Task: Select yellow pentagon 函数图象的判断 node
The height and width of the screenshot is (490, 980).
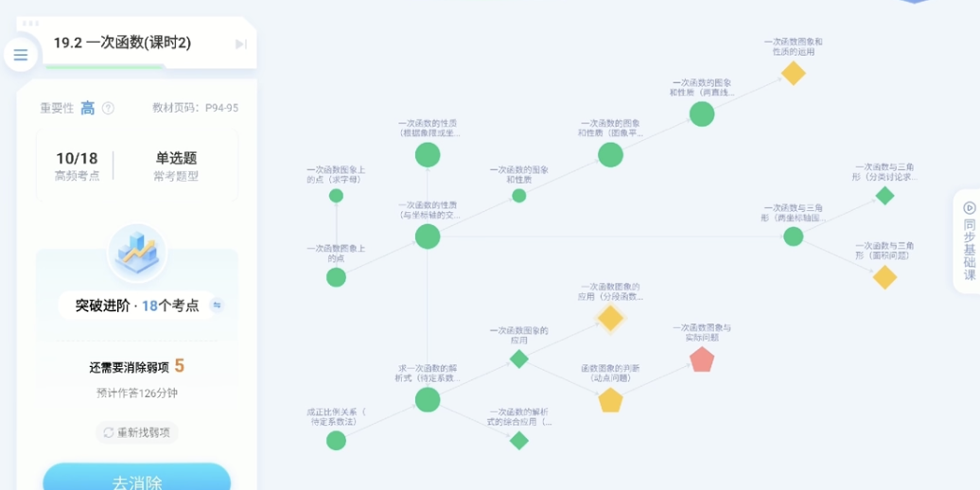Action: [x=610, y=400]
